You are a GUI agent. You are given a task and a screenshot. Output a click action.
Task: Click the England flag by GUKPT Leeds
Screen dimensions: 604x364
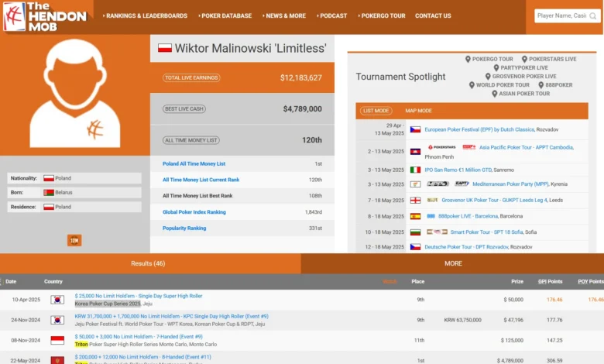[x=415, y=201]
